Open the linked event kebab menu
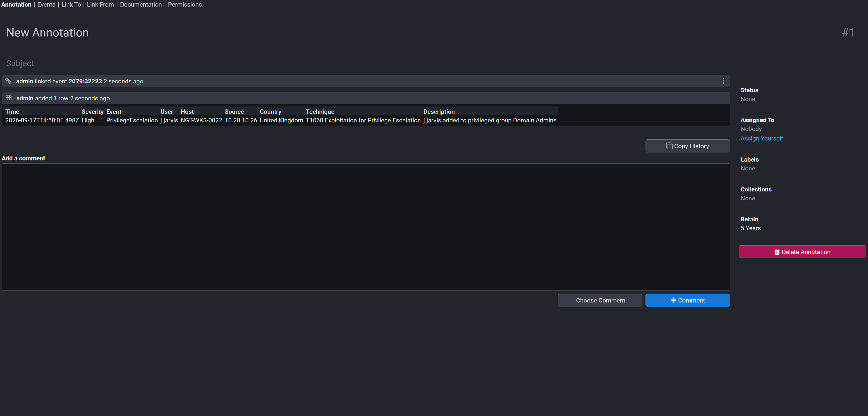 [x=723, y=81]
